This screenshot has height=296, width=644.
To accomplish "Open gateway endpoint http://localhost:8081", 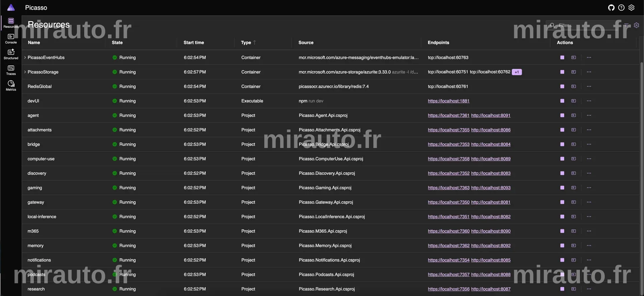I will [x=491, y=202].
